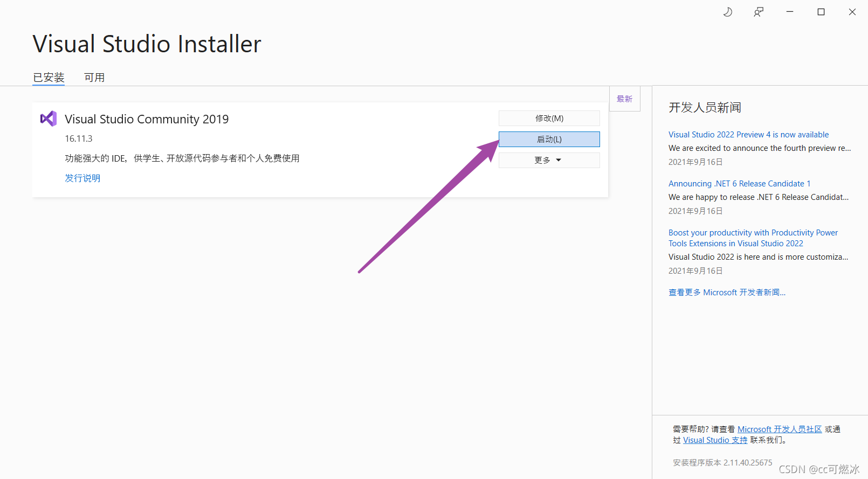Minimize the installer window
Viewport: 868px width, 479px height.
coord(790,12)
